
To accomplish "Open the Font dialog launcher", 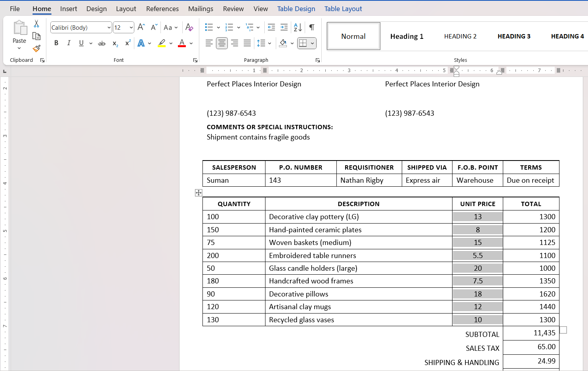I will pyautogui.click(x=195, y=60).
